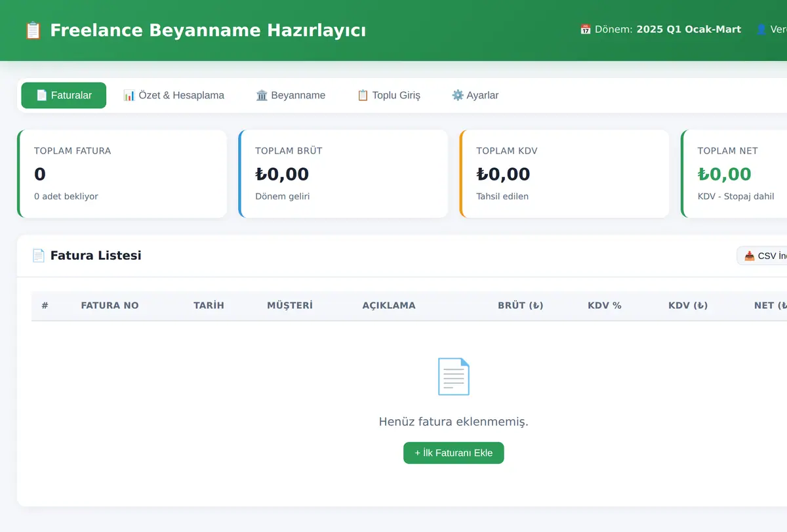This screenshot has width=787, height=532.
Task: Click the KDV (₺) column header
Action: [688, 305]
